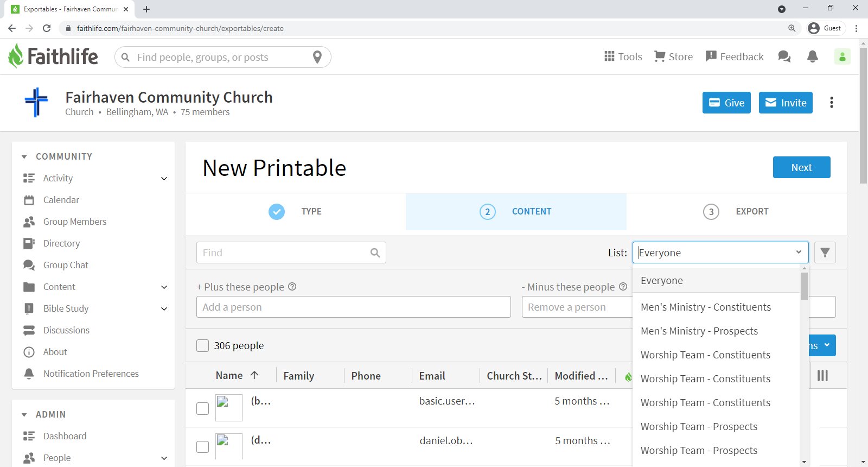Screen dimensions: 868x467
Task: Click the location pin in search bar
Action: [317, 57]
